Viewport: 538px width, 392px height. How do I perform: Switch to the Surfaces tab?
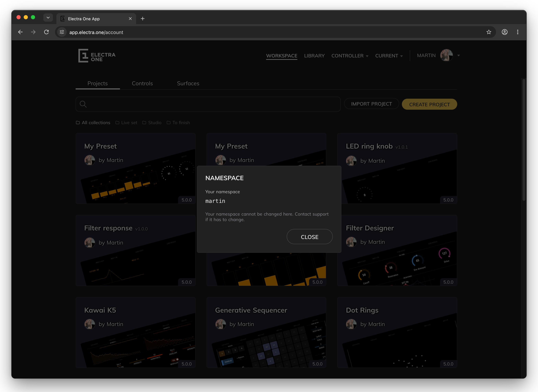[x=188, y=84]
